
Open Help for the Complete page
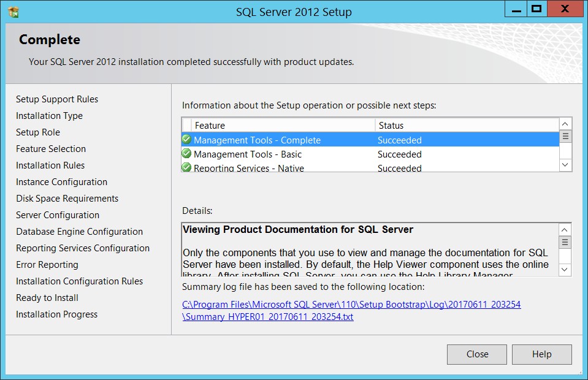pyautogui.click(x=542, y=354)
